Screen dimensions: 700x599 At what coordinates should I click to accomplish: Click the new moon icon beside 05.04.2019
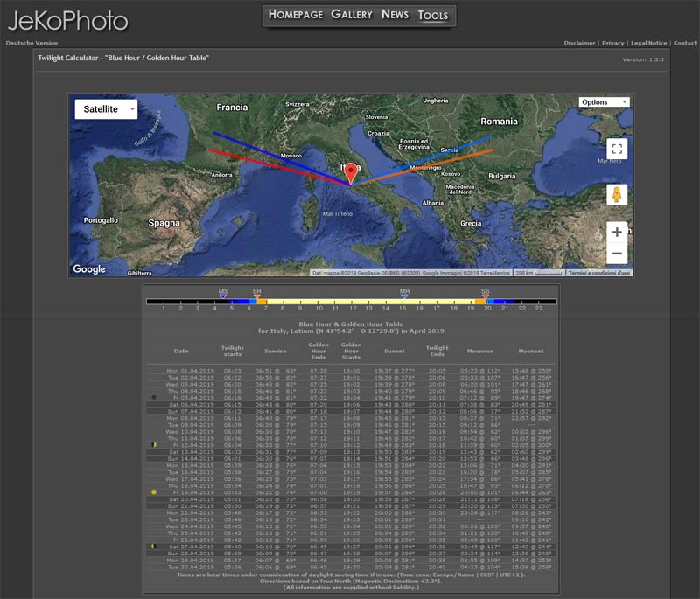coord(154,397)
